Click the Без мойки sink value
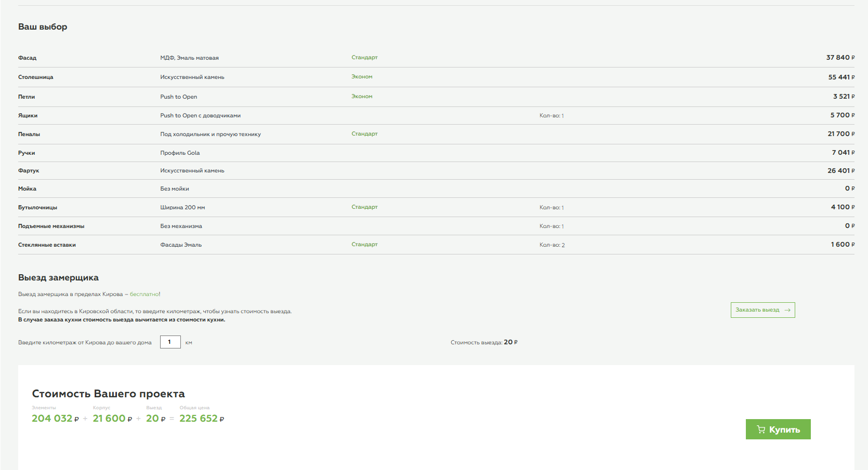 tap(174, 189)
